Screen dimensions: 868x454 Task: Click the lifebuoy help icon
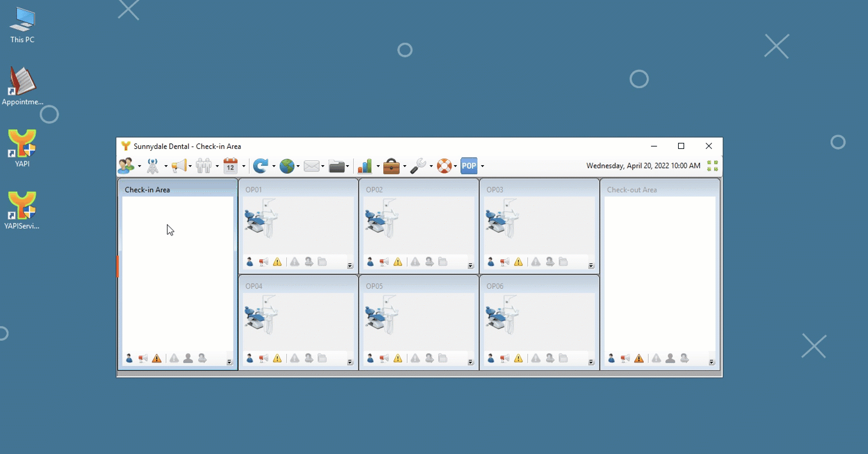pos(444,166)
